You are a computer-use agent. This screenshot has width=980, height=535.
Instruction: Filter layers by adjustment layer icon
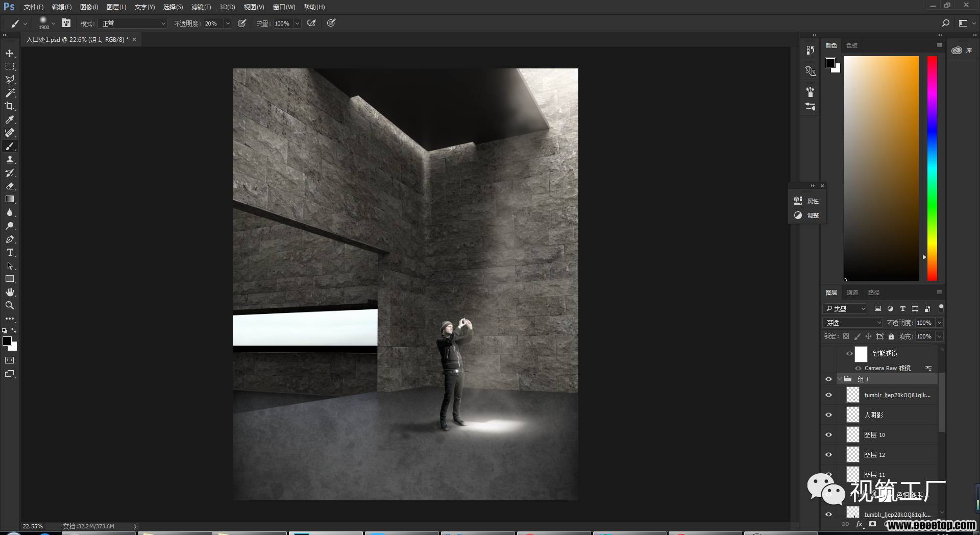pyautogui.click(x=890, y=308)
